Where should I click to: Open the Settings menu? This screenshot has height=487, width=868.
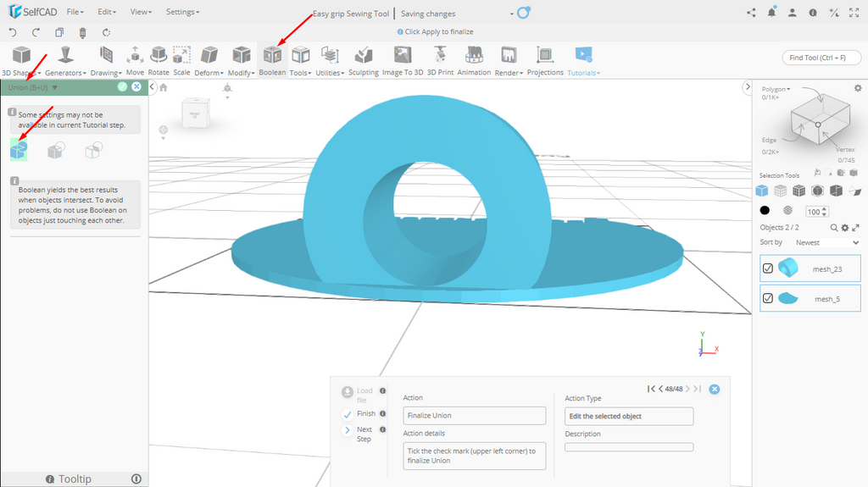[x=183, y=12]
